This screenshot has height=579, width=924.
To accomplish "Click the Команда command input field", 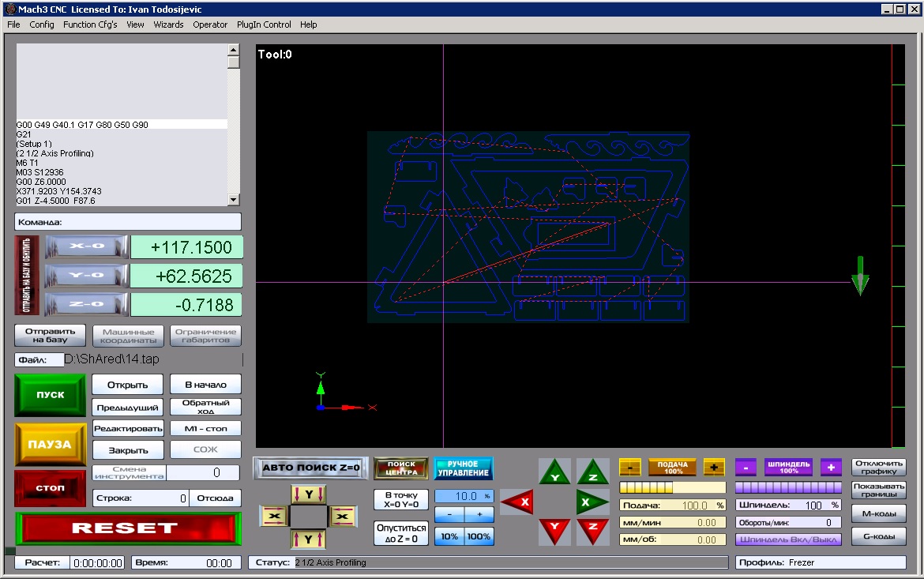I will pyautogui.click(x=128, y=222).
